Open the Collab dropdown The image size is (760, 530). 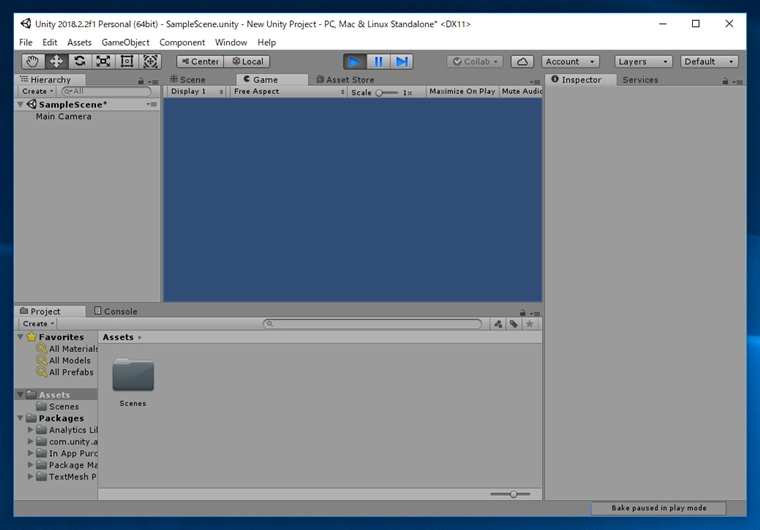click(475, 62)
